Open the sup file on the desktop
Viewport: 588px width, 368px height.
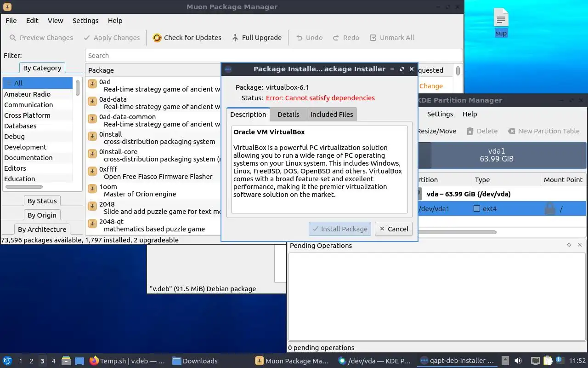click(501, 22)
